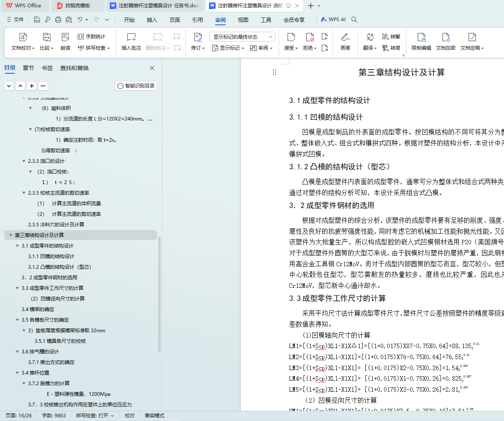Accept revision with 接受 button
This screenshot has height=421, width=504.
291,42
